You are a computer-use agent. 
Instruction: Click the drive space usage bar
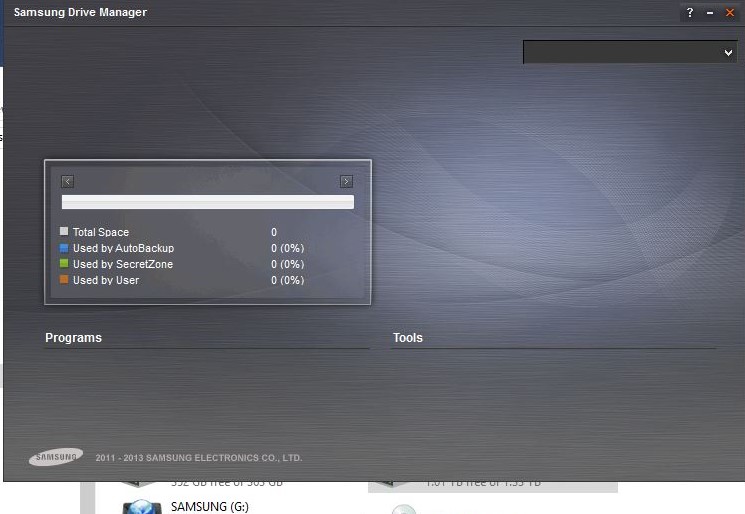point(208,202)
